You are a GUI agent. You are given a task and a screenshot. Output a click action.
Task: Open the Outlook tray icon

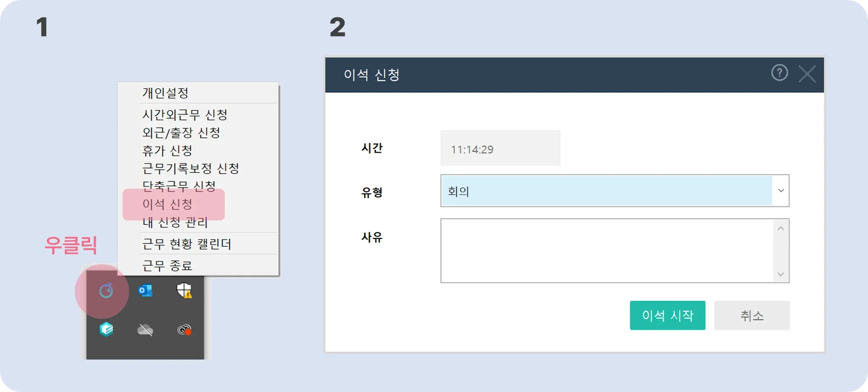click(x=145, y=291)
